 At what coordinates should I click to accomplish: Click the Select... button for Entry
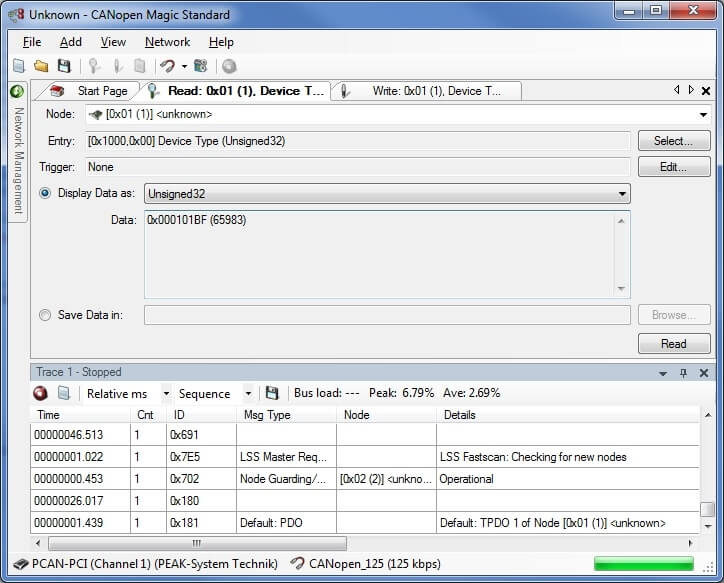673,141
